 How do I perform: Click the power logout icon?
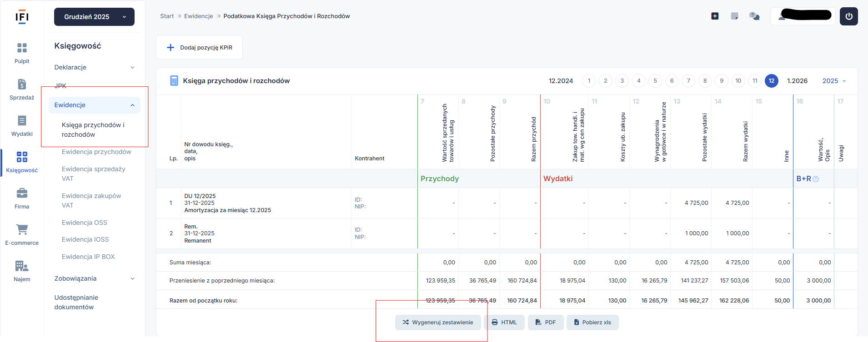point(848,16)
